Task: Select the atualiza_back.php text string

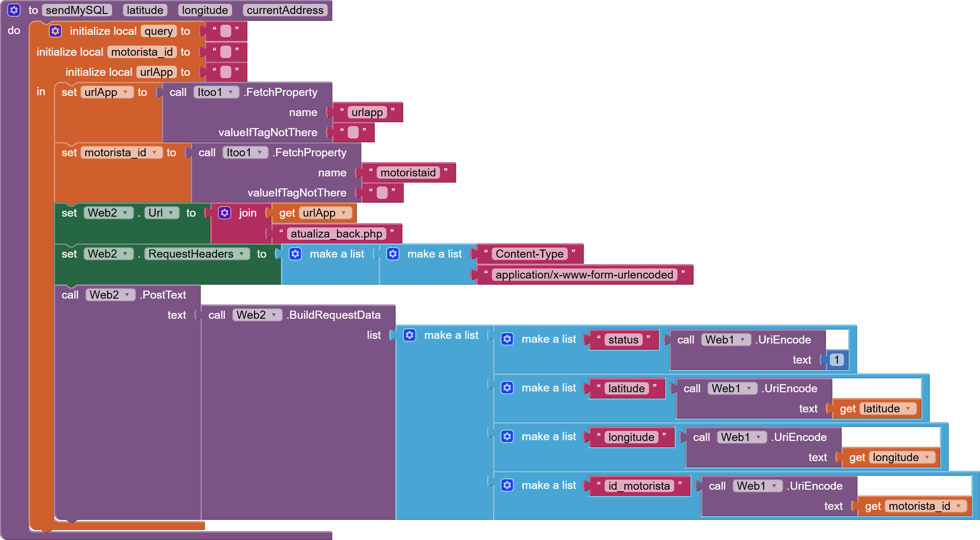Action: coord(336,234)
